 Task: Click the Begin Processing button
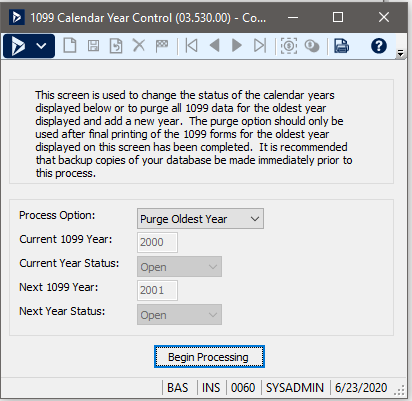coord(209,357)
